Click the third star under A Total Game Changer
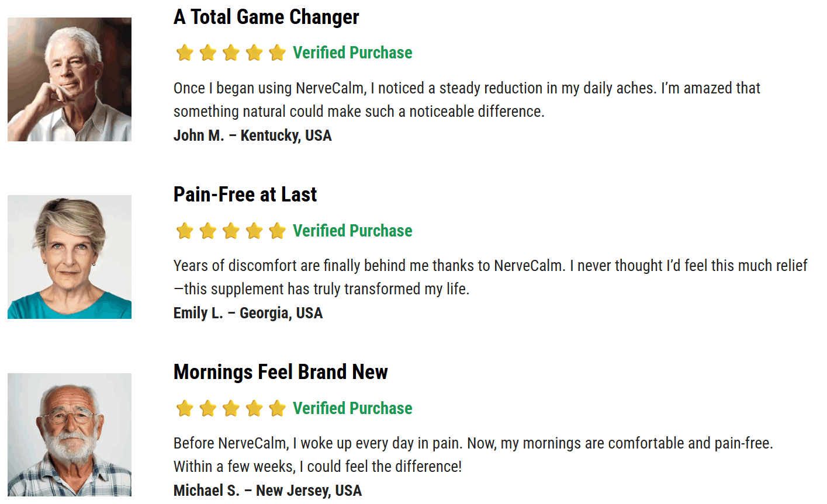Viewport: 827px width, 504px height. coord(231,53)
